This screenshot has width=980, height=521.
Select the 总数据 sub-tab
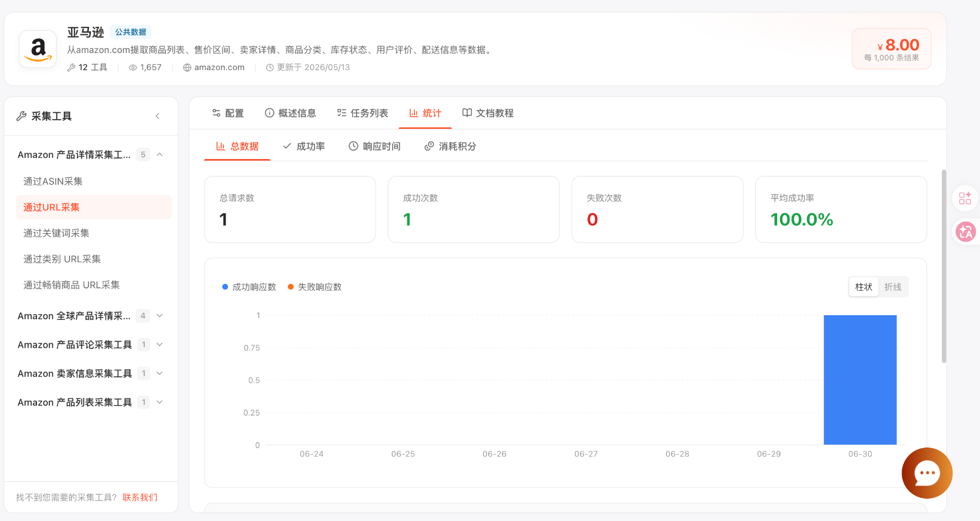tap(237, 146)
